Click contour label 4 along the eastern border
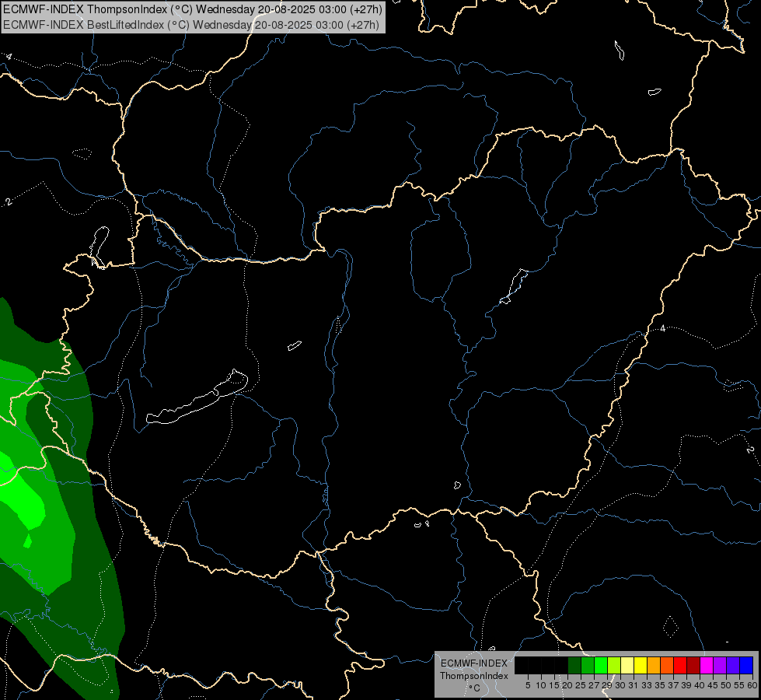The height and width of the screenshot is (700, 761). 662,328
